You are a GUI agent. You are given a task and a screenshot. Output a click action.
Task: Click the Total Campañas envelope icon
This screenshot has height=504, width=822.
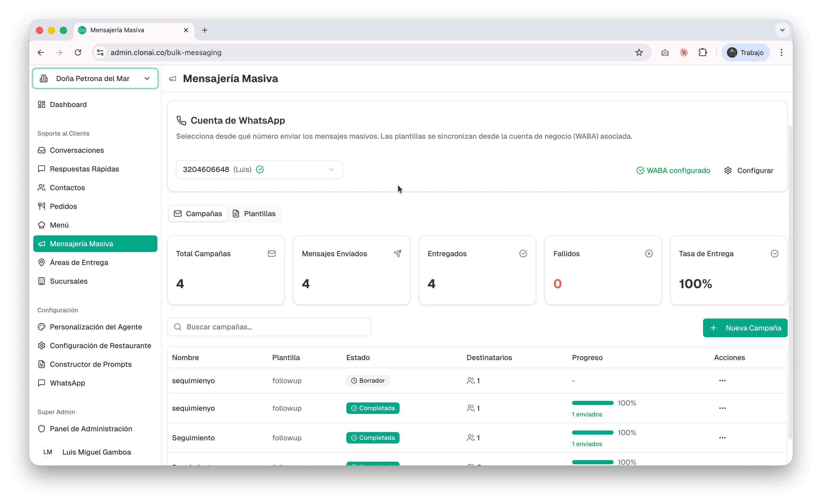271,254
